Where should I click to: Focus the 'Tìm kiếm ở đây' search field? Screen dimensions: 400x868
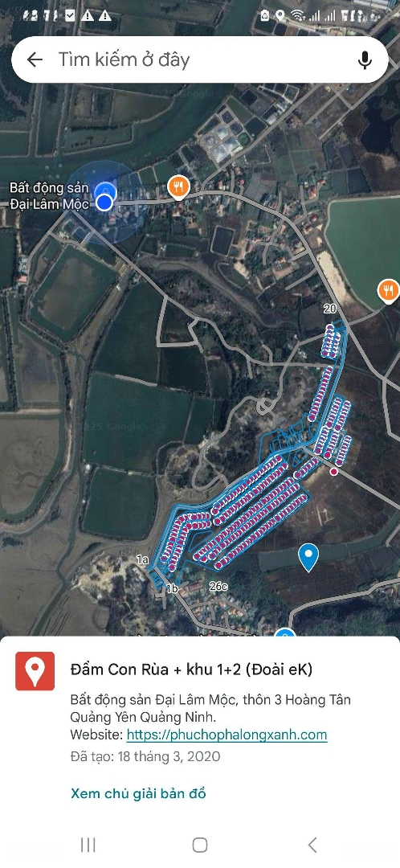pos(199,59)
